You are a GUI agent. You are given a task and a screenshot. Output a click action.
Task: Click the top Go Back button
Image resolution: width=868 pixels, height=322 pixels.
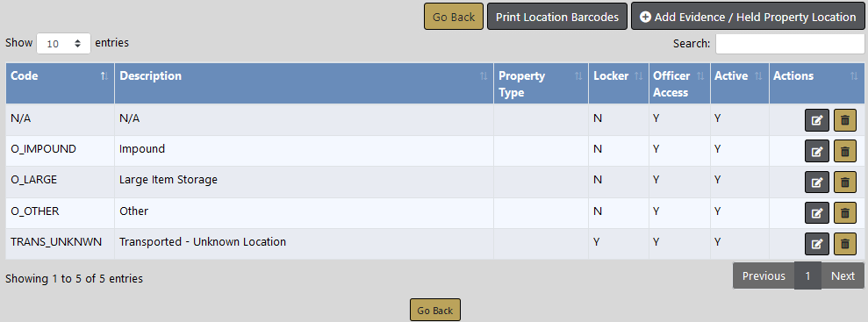pyautogui.click(x=454, y=17)
